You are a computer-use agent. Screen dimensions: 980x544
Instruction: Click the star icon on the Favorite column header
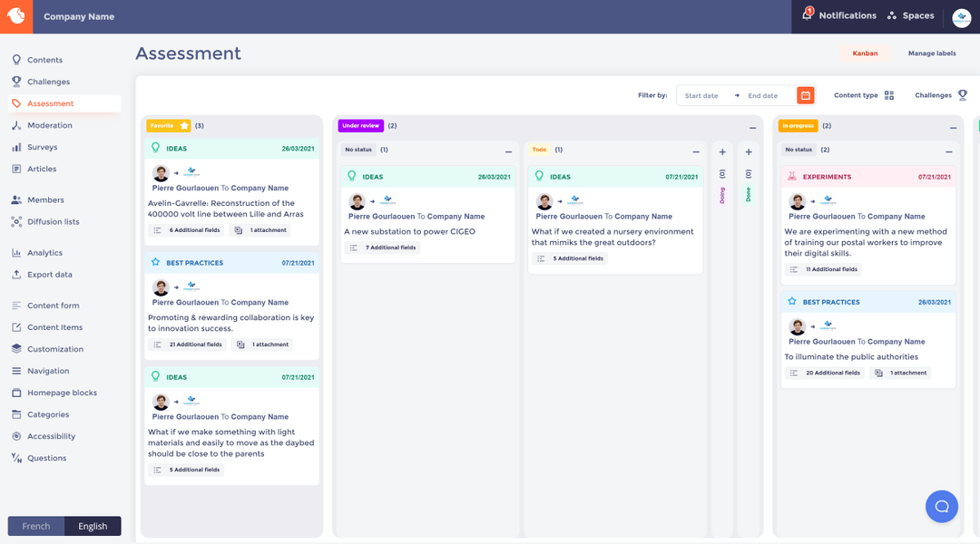184,126
